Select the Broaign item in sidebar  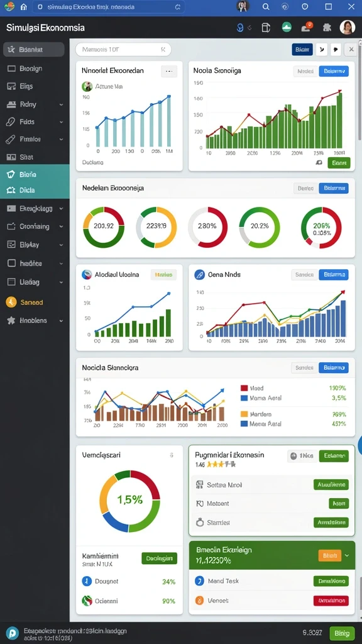click(34, 69)
